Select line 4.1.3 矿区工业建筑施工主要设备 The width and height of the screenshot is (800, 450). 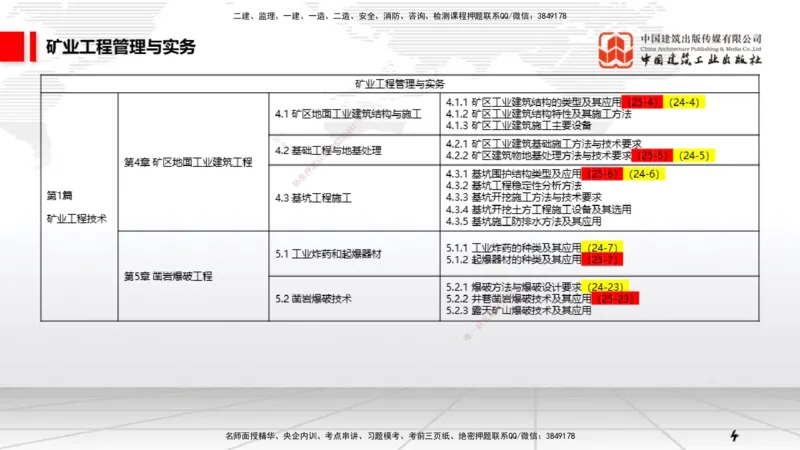(518, 126)
